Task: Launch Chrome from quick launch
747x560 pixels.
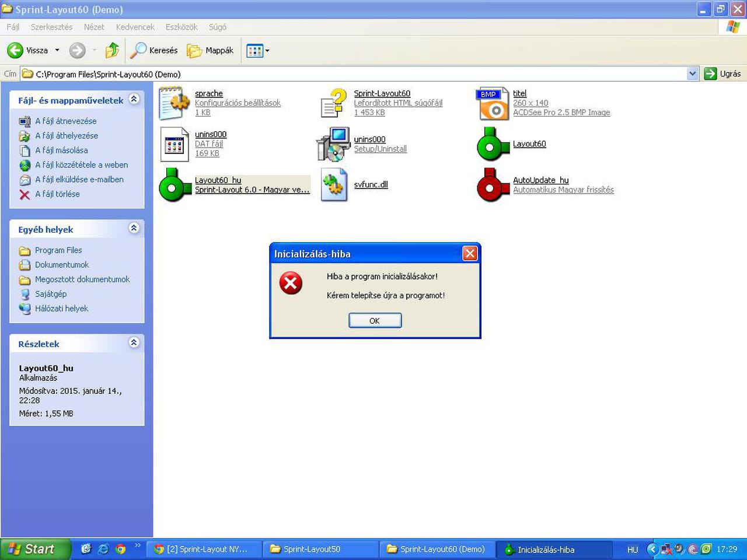Action: click(121, 549)
